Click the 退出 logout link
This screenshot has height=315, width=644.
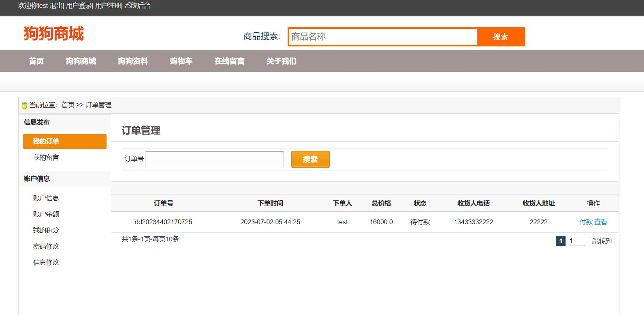56,6
